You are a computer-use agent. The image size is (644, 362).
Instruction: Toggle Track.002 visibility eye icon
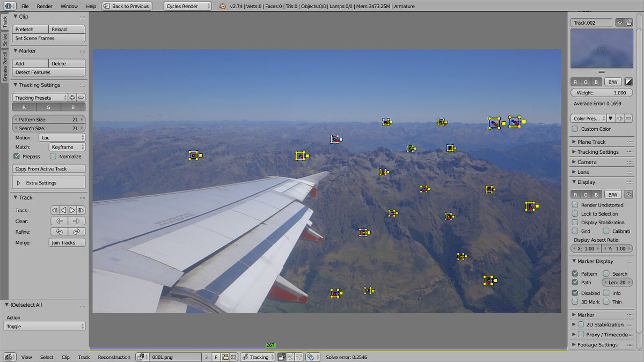tap(619, 23)
